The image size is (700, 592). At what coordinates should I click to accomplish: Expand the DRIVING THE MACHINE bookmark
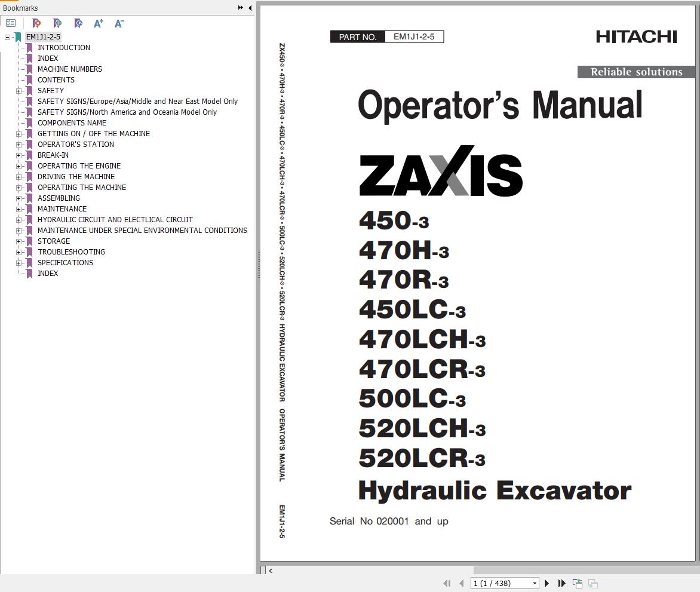[19, 177]
